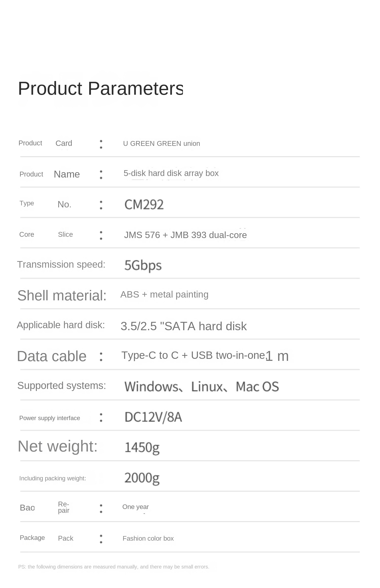Click the U GREEN GREEN union brand text
The height and width of the screenshot is (588, 380).
[161, 144]
